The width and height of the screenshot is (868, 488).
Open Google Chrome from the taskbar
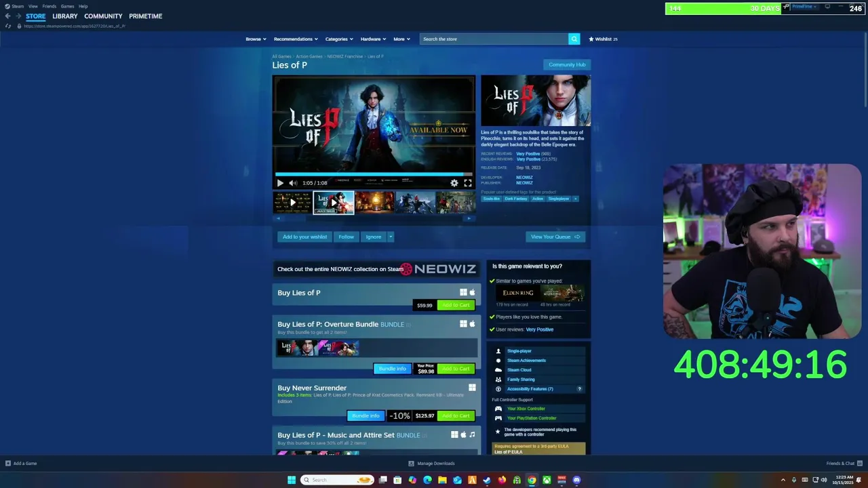coord(532,480)
